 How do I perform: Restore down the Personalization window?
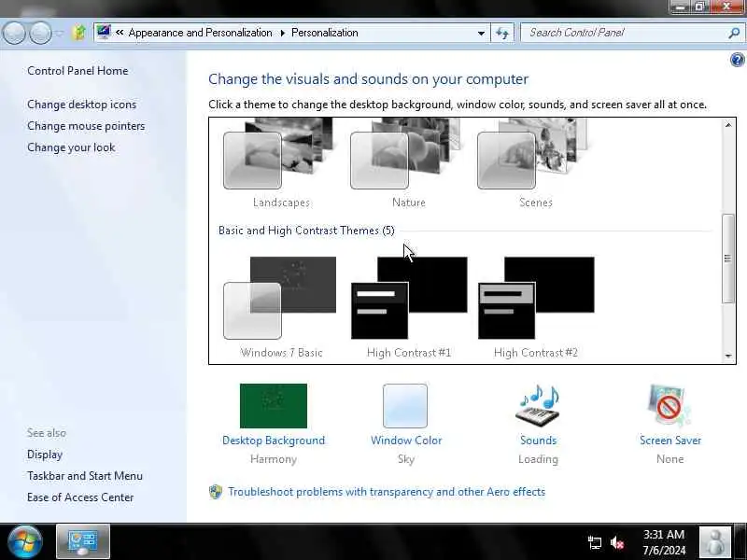pyautogui.click(x=699, y=7)
